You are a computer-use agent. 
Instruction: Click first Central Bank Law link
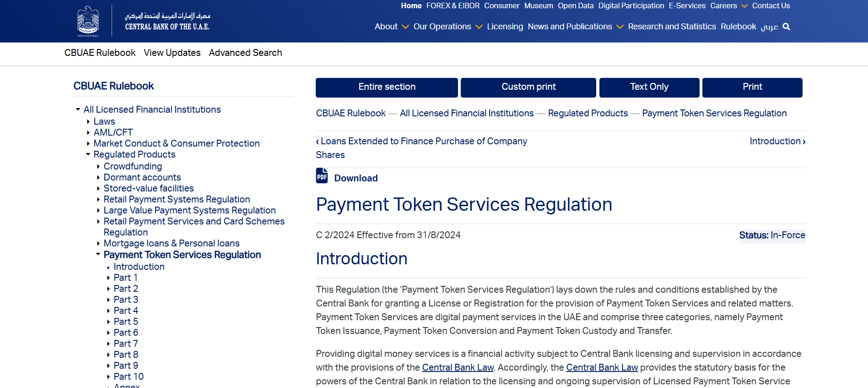[458, 367]
